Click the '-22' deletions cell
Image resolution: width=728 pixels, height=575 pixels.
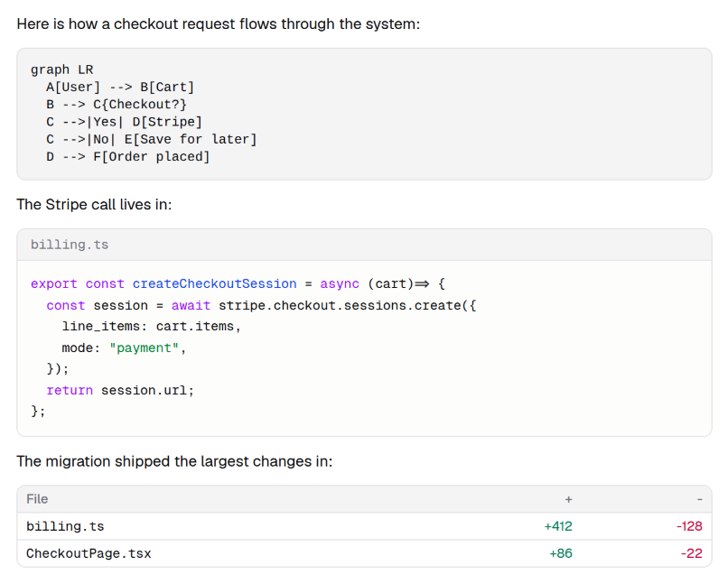coord(691,553)
